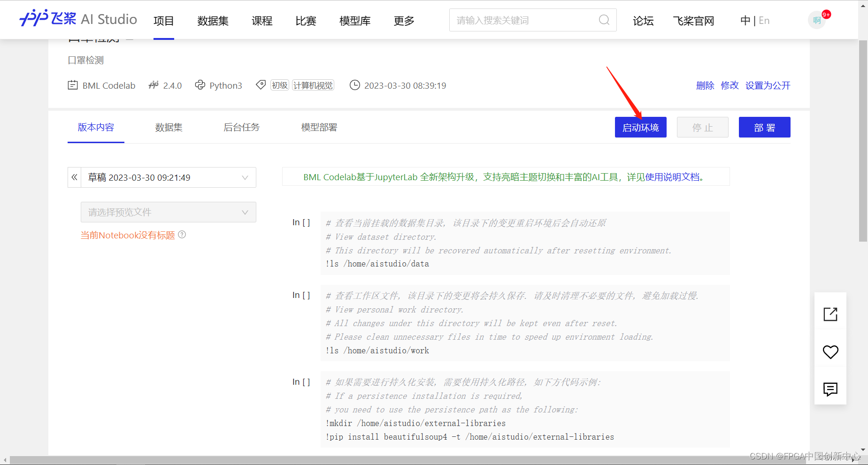Image resolution: width=868 pixels, height=465 pixels.
Task: Click the PaddlePaddle 2.4.0 version icon
Action: (x=154, y=85)
